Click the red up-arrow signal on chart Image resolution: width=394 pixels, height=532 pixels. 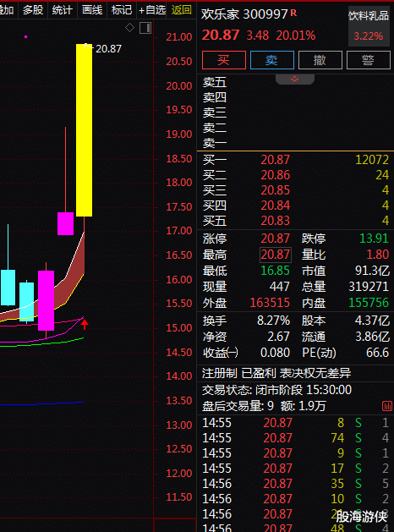(85, 324)
